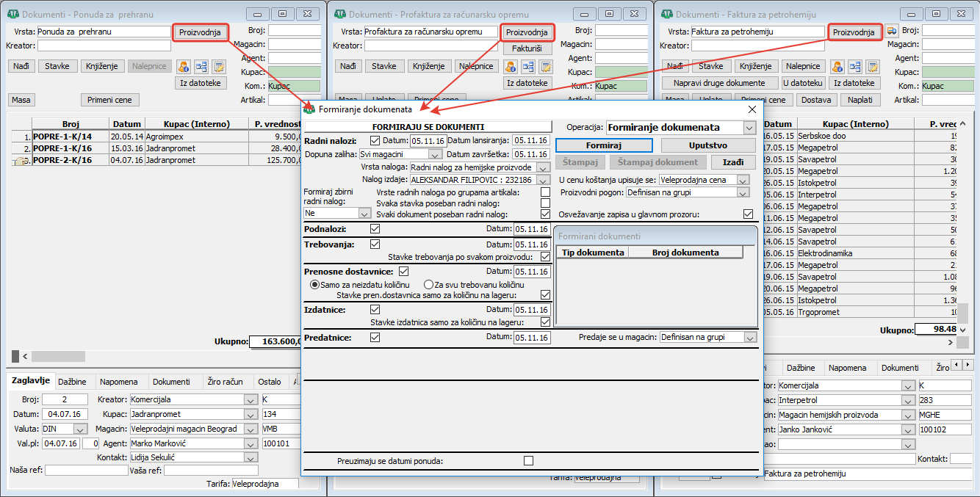Click notes edit icon in Faktura za petrohemiju window
This screenshot has height=497, width=980.
point(872,67)
